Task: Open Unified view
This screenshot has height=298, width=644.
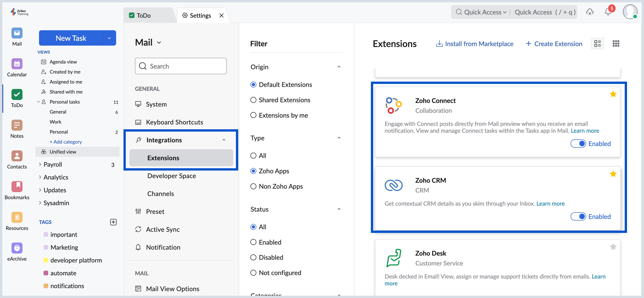Action: (77, 152)
